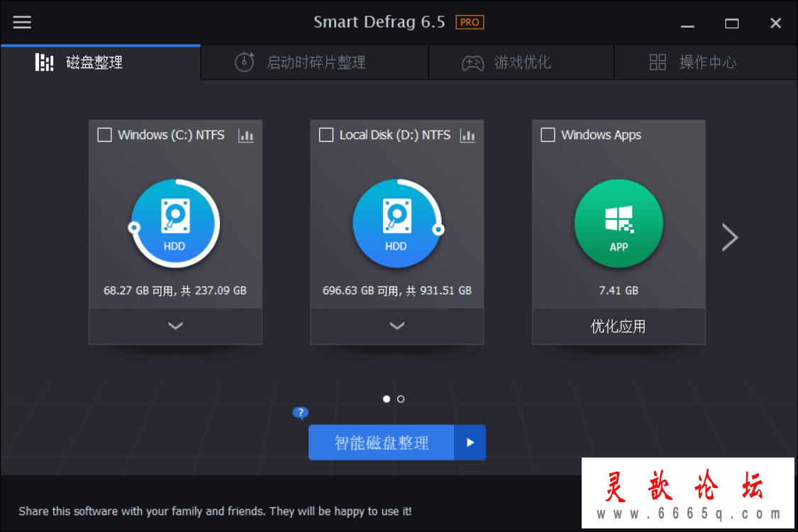Click the 'Local Disk (D:) NTFS' label
The width and height of the screenshot is (798, 532).
395,135
